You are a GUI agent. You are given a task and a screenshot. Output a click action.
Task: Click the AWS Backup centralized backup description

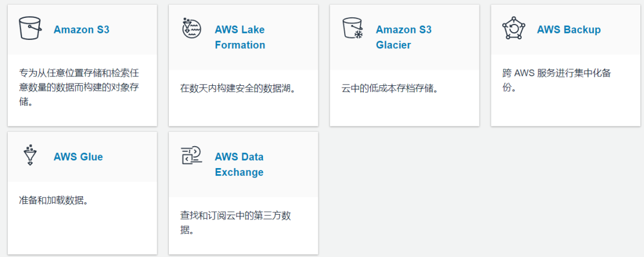(556, 80)
